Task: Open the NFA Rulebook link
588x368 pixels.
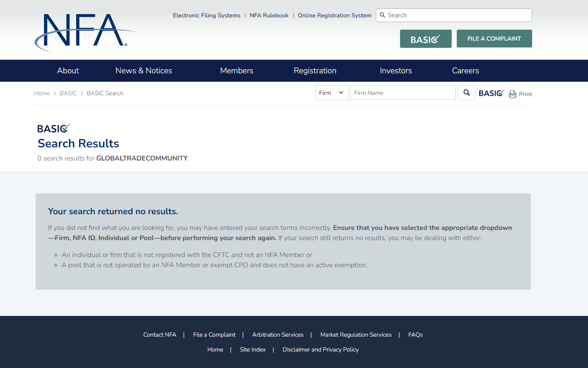Action: point(269,16)
